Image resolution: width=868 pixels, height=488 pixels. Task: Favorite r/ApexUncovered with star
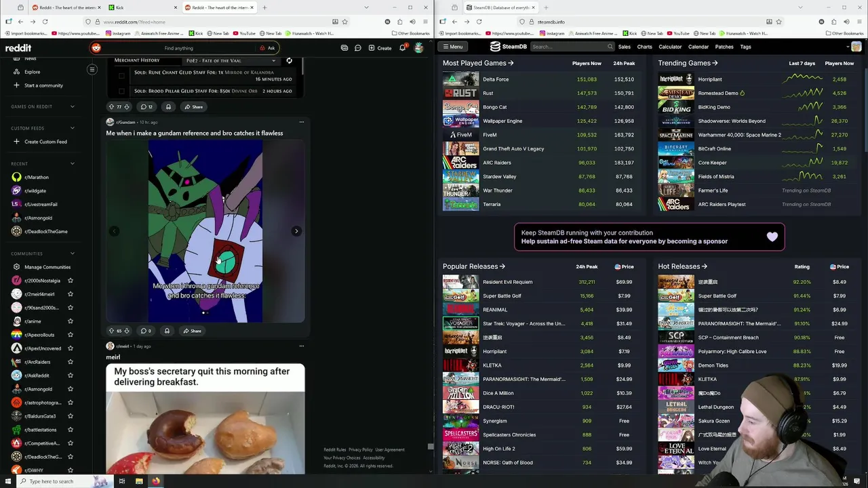pos(70,348)
